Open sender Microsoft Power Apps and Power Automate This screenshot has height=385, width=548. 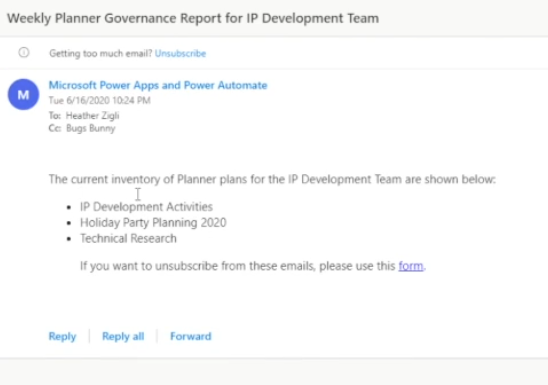(158, 85)
